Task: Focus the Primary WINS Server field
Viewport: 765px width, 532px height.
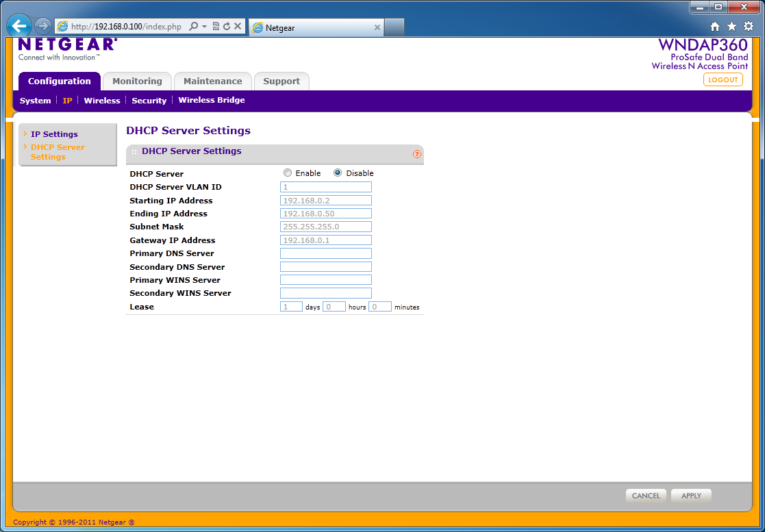Action: 326,280
